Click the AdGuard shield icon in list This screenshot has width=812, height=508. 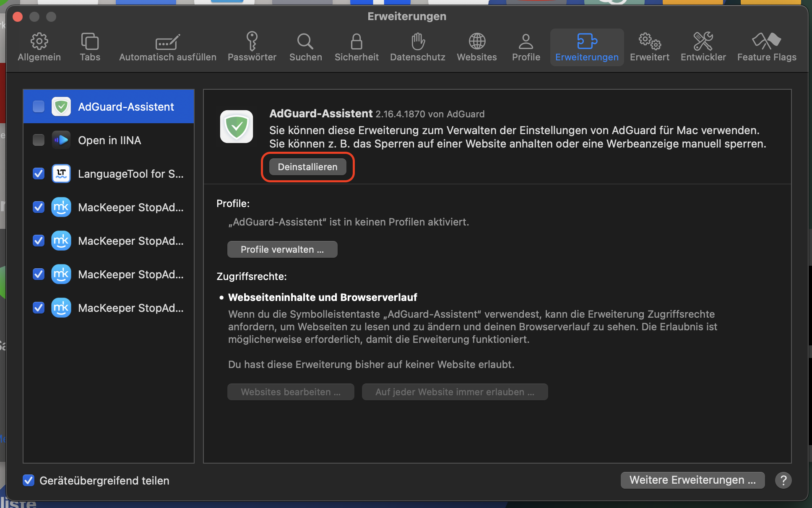pyautogui.click(x=61, y=106)
